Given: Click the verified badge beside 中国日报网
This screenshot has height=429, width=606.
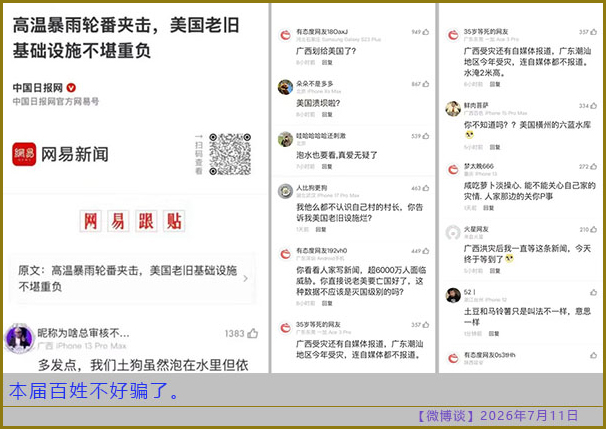Looking at the screenshot, I should (x=71, y=88).
